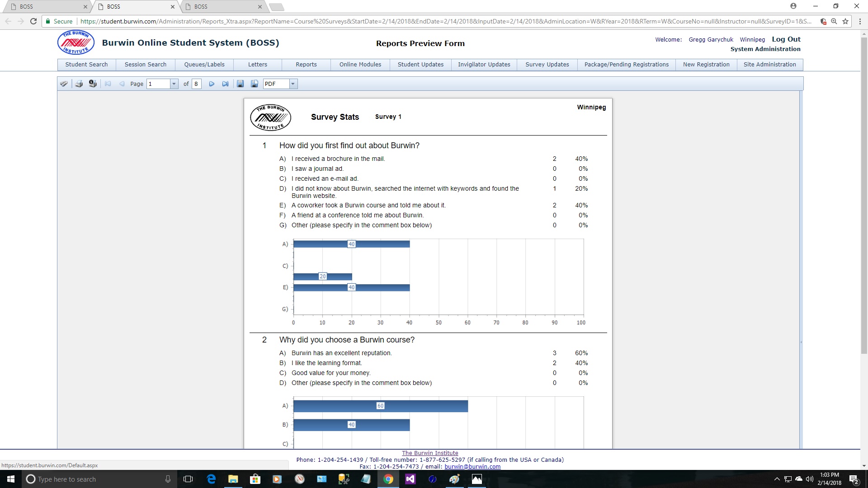The width and height of the screenshot is (868, 488).
Task: Open the Site Administration menu
Action: pyautogui.click(x=770, y=65)
